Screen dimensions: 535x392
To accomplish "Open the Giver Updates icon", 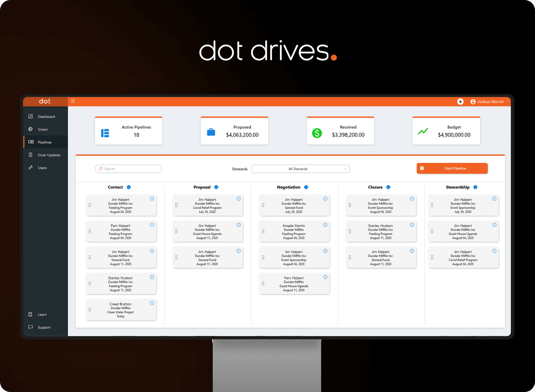I will coord(31,155).
